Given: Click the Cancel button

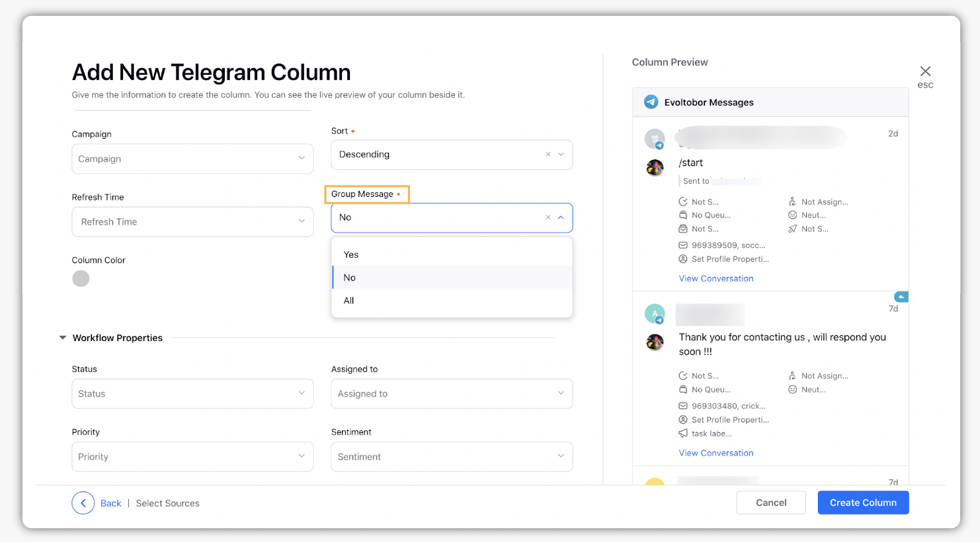Looking at the screenshot, I should pyautogui.click(x=771, y=502).
